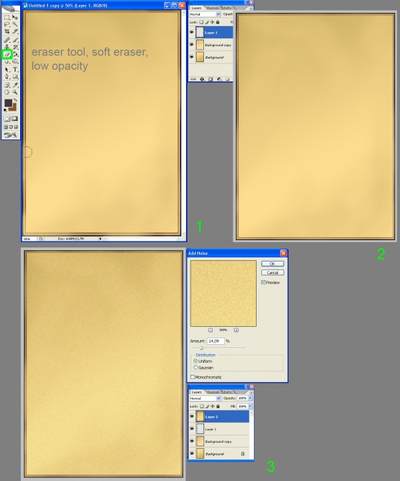Choose the Blur tool
Screen dimensions: 400x481
click(7, 61)
